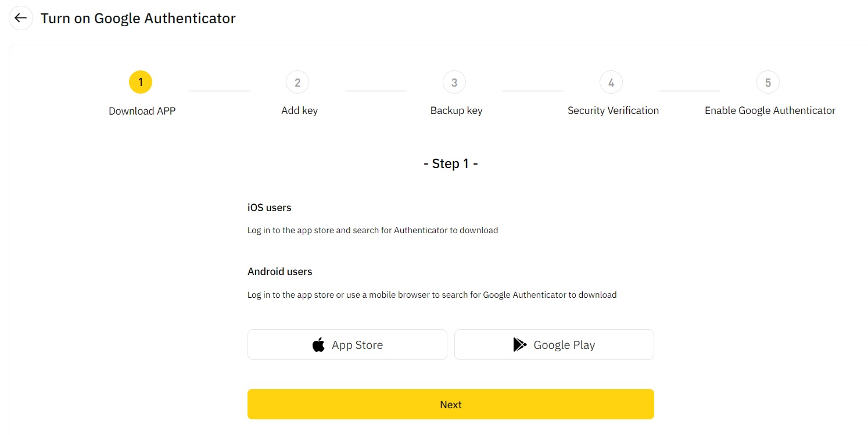The width and height of the screenshot is (868, 435).
Task: Select the Download APP step label
Action: point(142,110)
